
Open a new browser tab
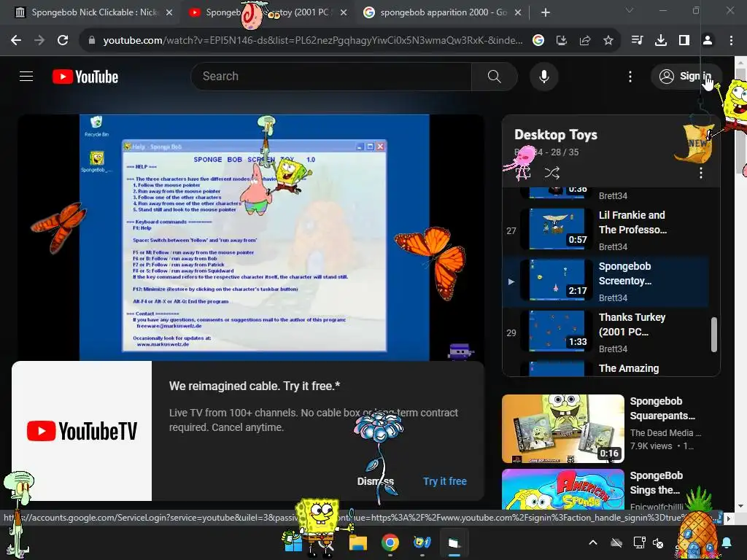(546, 12)
